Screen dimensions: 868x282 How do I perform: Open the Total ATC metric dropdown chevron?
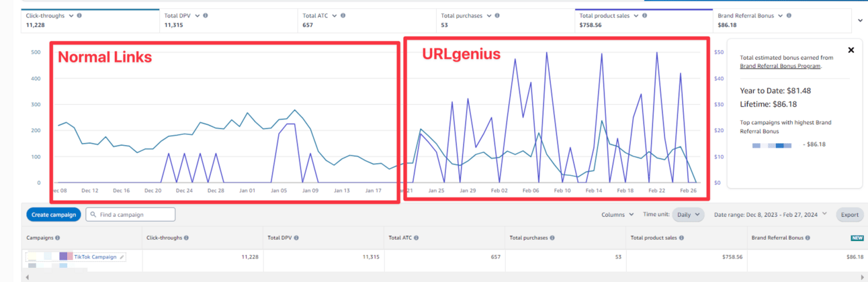(334, 15)
